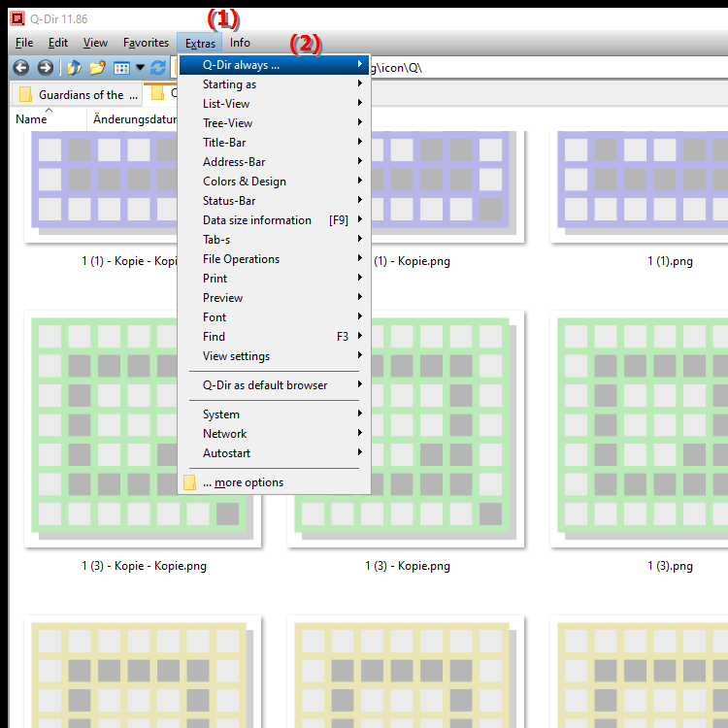Viewport: 728px width, 728px height.
Task: Click the view mode grid icon
Action: [121, 68]
